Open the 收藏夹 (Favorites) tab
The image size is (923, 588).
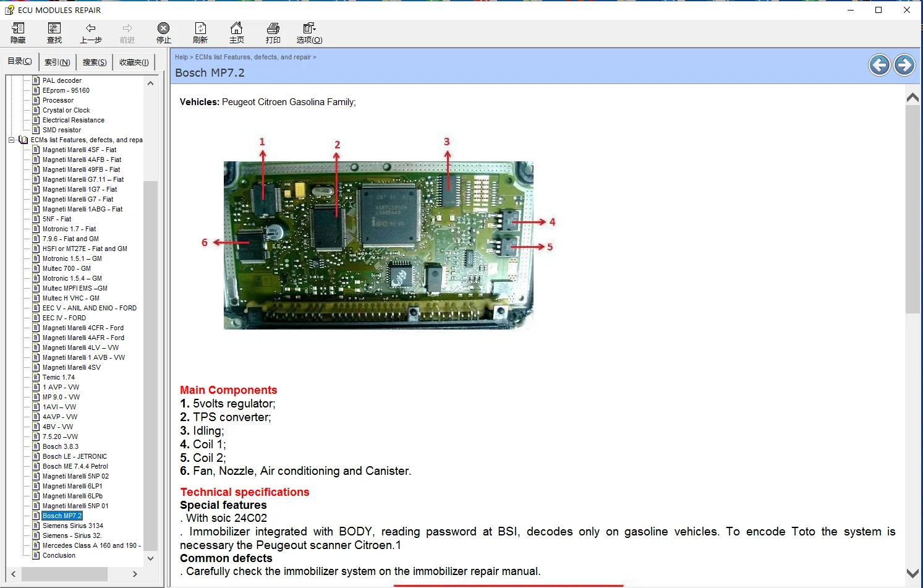tap(133, 61)
